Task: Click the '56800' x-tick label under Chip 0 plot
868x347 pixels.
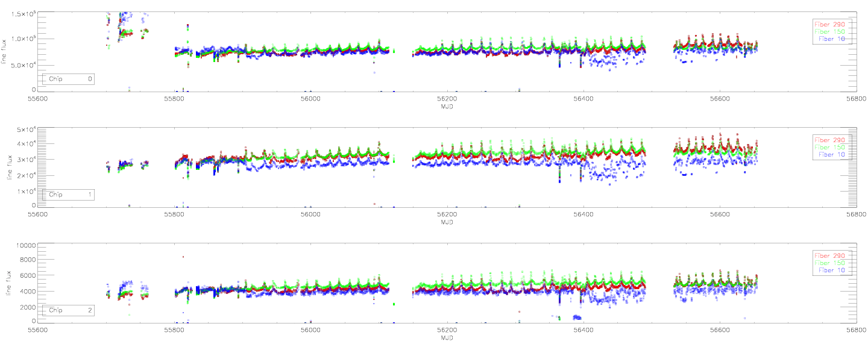Action: pos(857,99)
